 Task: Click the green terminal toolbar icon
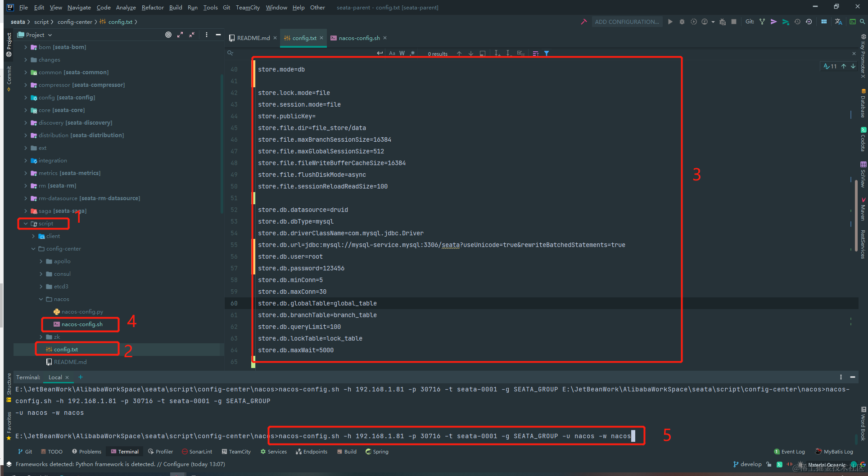[x=852, y=22]
